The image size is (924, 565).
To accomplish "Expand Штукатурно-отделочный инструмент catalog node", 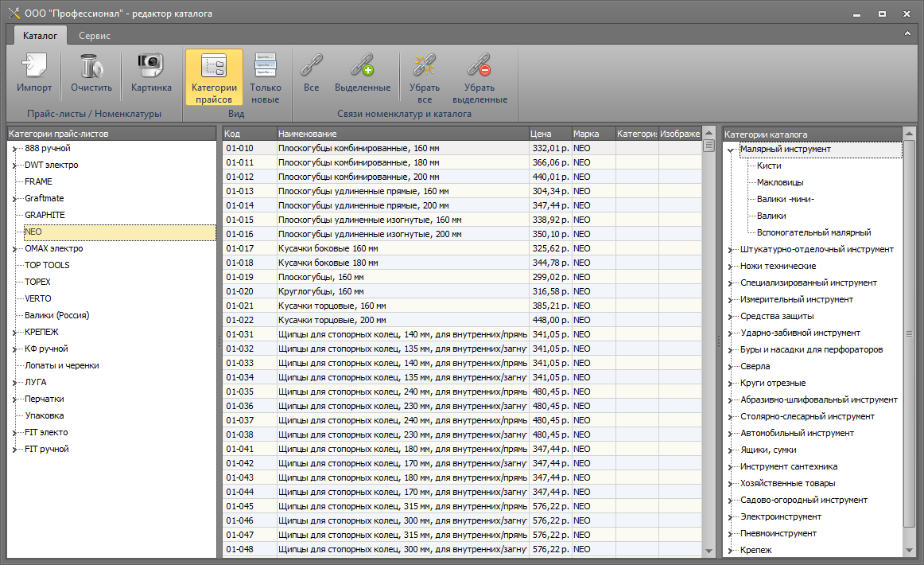I will click(731, 250).
